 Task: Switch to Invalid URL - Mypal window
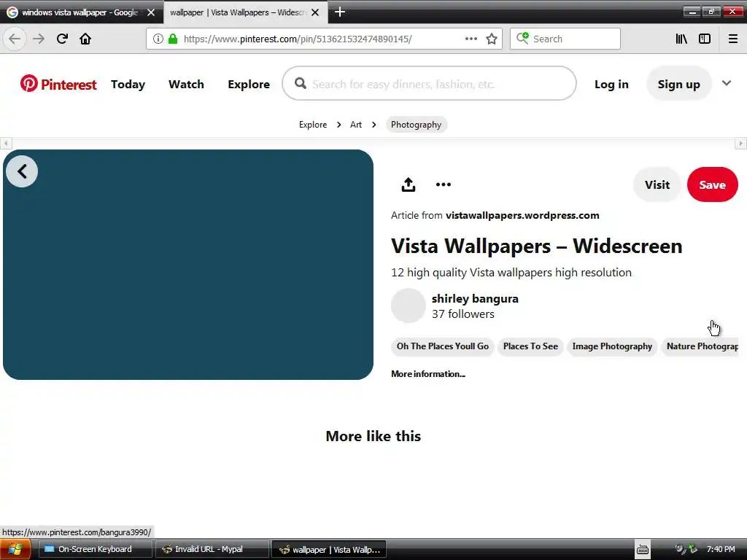pyautogui.click(x=211, y=549)
